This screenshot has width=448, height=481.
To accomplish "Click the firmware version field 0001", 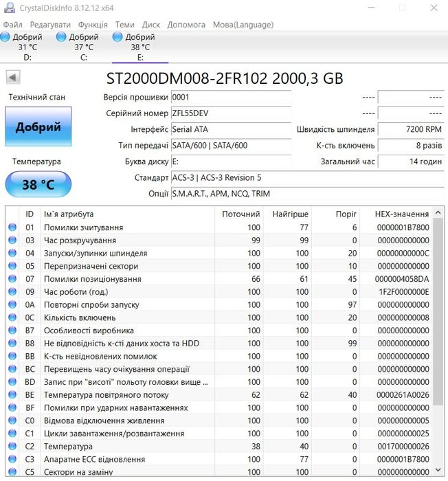I will tap(231, 98).
